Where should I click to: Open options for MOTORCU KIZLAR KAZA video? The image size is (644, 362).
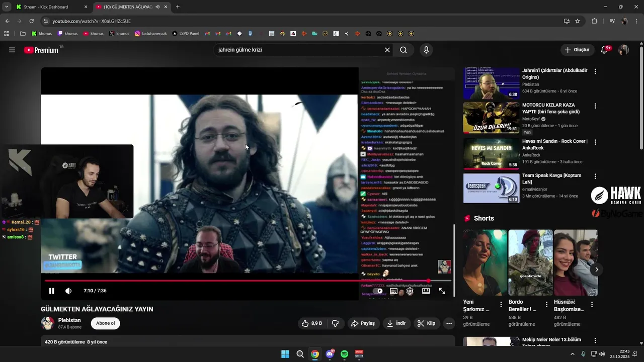595,106
